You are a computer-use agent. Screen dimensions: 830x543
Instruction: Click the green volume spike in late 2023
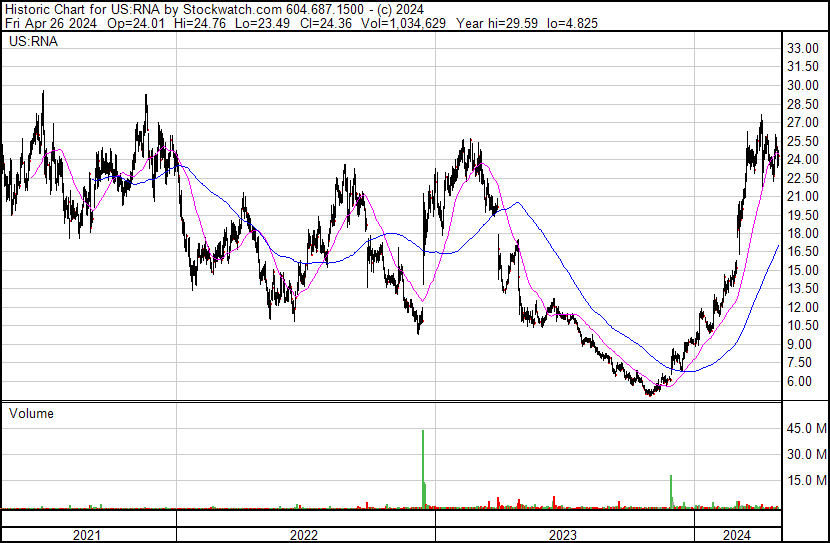coord(671,492)
